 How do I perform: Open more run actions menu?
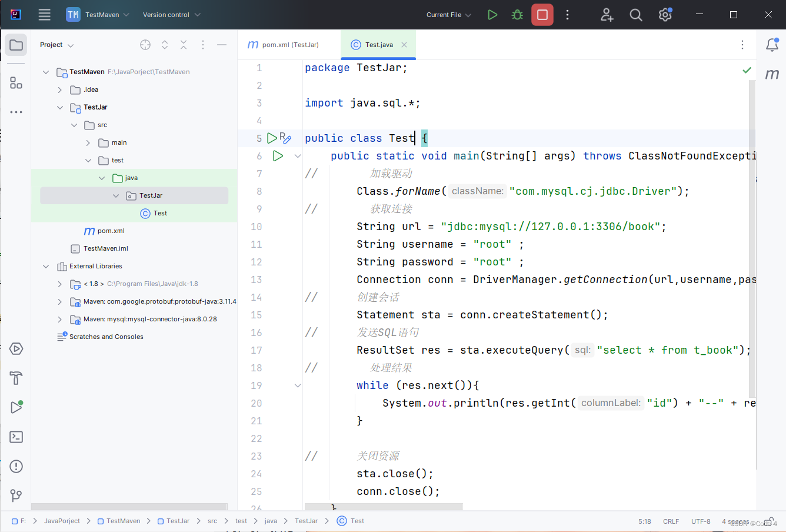[x=567, y=15]
